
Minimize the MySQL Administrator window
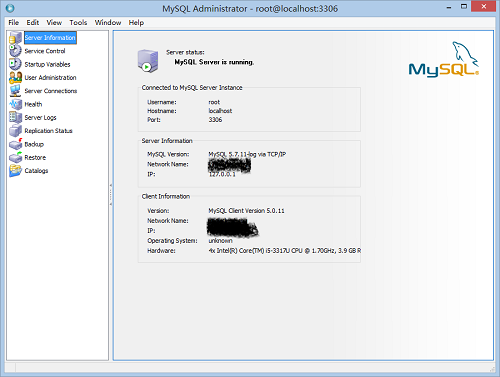tap(449, 7)
